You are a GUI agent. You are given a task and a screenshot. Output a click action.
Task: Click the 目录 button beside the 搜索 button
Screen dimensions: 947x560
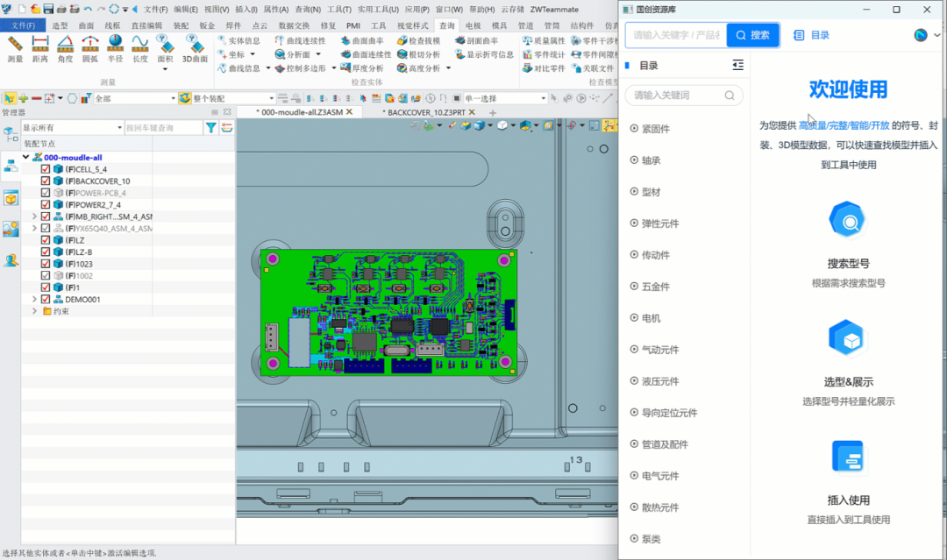811,35
